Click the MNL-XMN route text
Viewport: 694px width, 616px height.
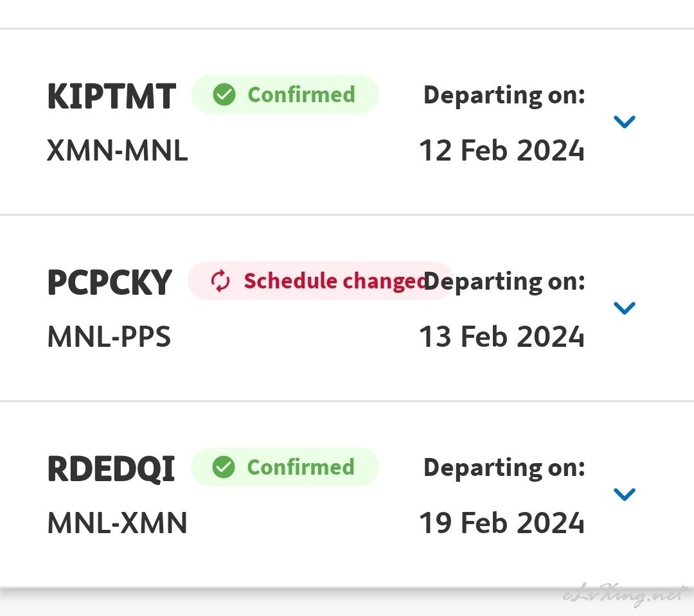tap(118, 524)
